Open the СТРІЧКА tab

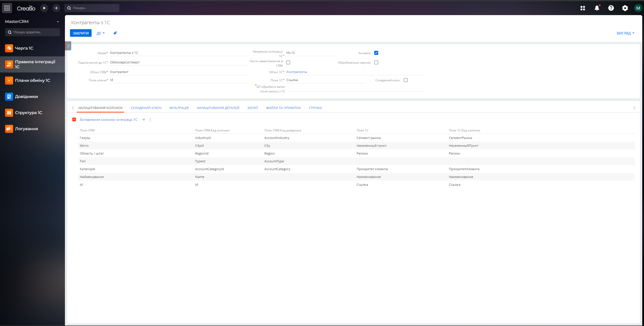point(315,108)
